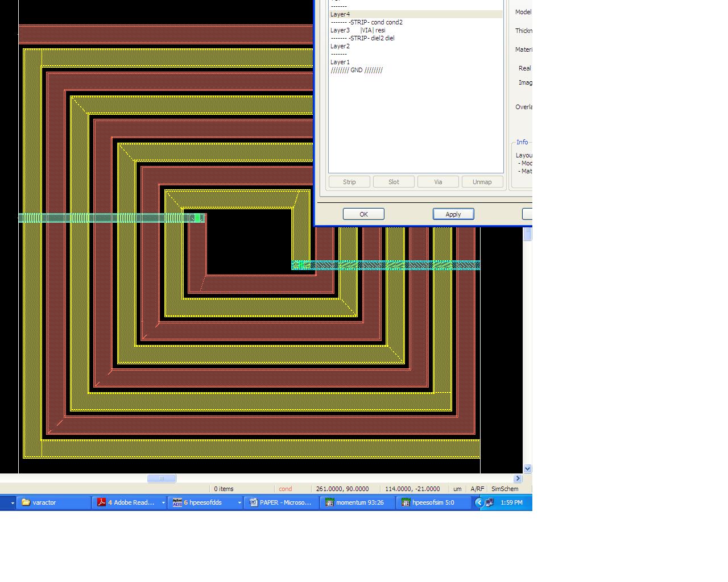
Task: Click the 1:59 PM taskbar clock
Action: (x=511, y=502)
